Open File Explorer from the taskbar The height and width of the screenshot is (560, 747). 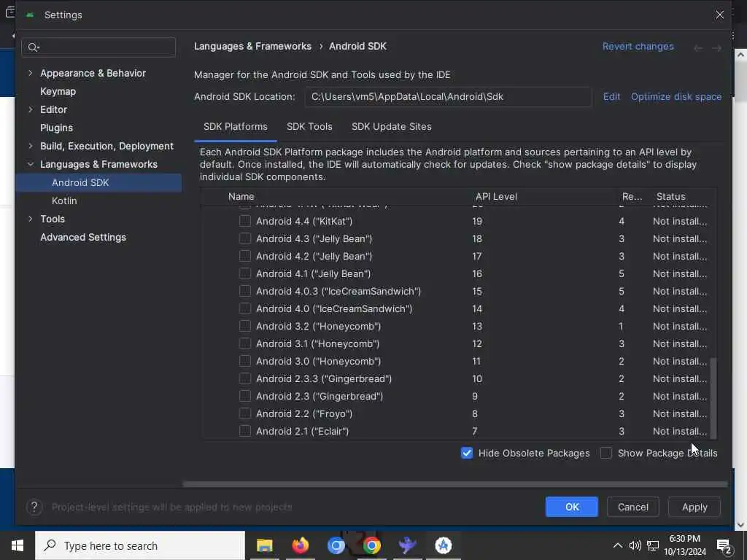point(264,545)
